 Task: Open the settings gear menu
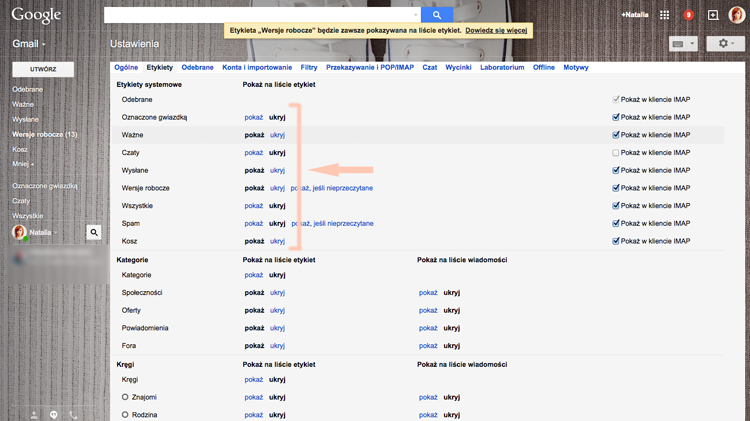725,44
